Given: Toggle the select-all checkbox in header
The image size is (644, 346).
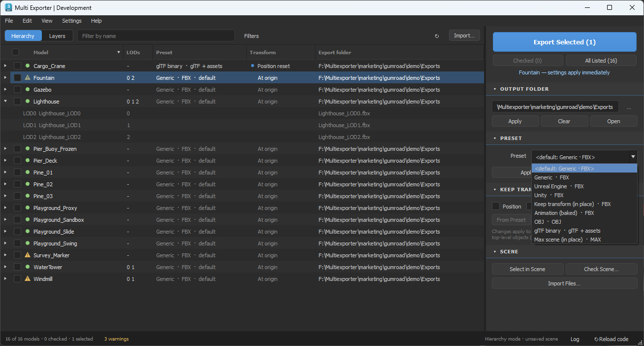Looking at the screenshot, I should point(16,52).
